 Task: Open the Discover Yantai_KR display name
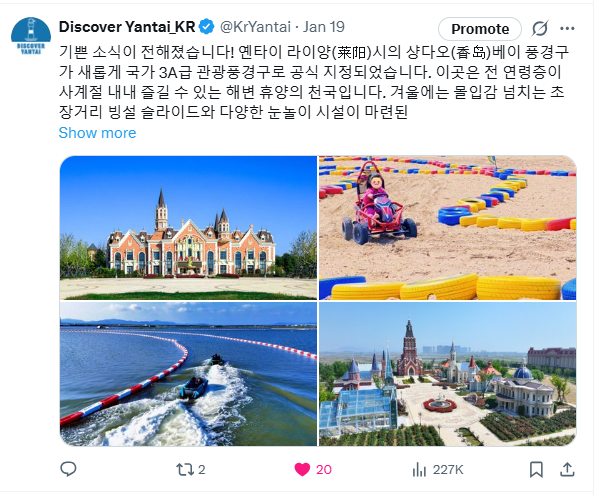click(x=127, y=27)
